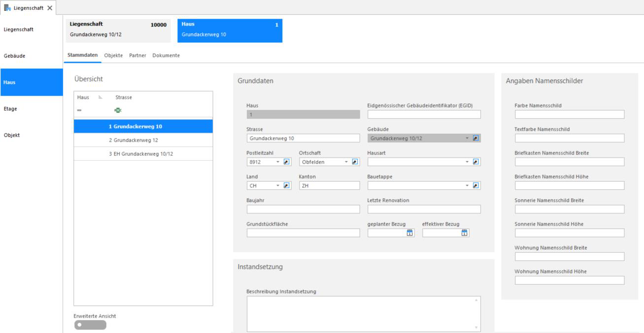Click Grundstückfläche input field
Viewport: 644px width, 333px height.
click(x=304, y=233)
